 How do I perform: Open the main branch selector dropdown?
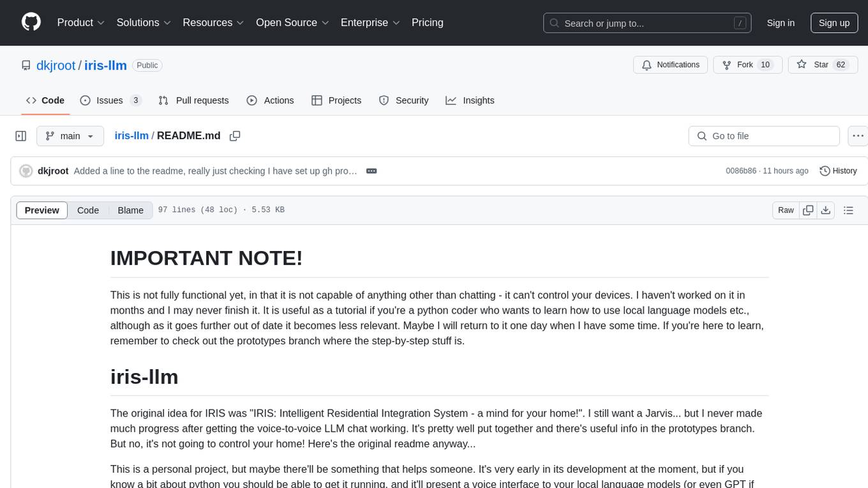point(70,136)
